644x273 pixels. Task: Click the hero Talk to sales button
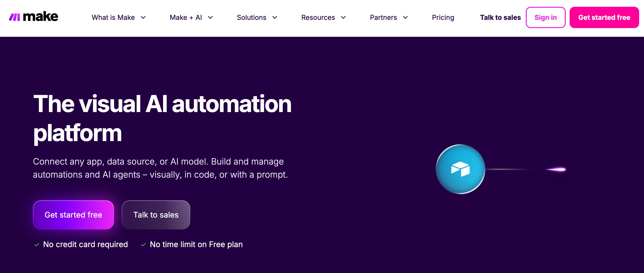(x=156, y=215)
